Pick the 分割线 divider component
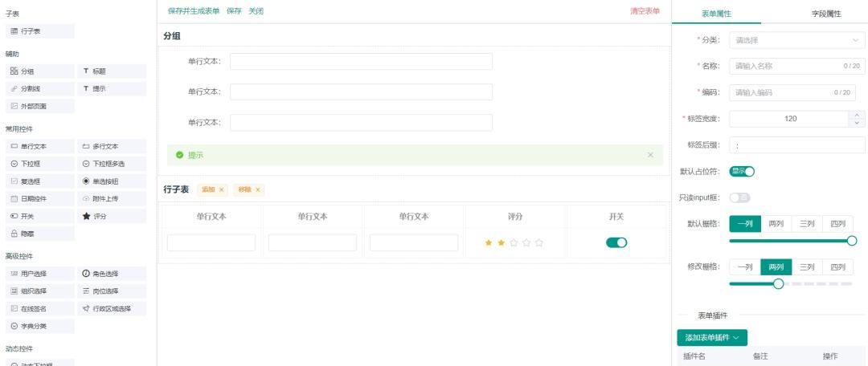Image resolution: width=868 pixels, height=366 pixels. (x=40, y=88)
